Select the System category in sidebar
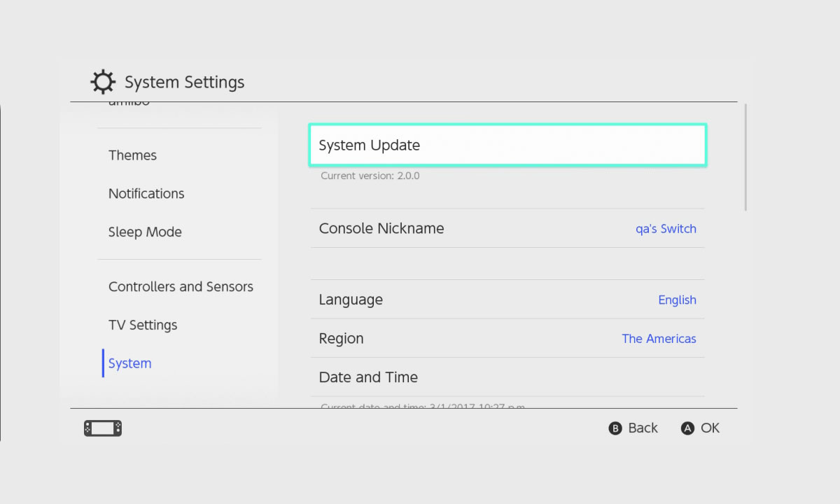The image size is (840, 504). [x=130, y=364]
